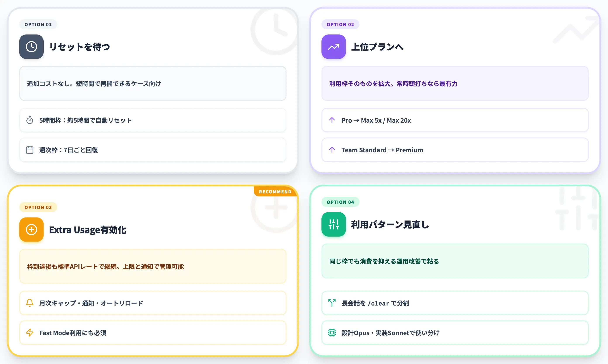The height and width of the screenshot is (364, 608).
Task: Select the 設計Opus・実装Sonnetで使い分け text
Action: click(390, 333)
